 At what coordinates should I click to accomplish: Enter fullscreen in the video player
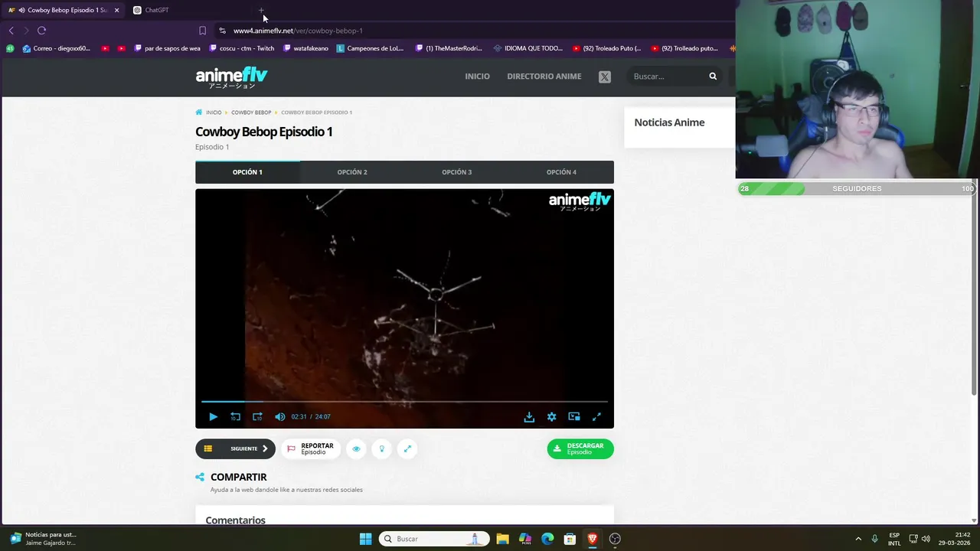[x=596, y=417]
